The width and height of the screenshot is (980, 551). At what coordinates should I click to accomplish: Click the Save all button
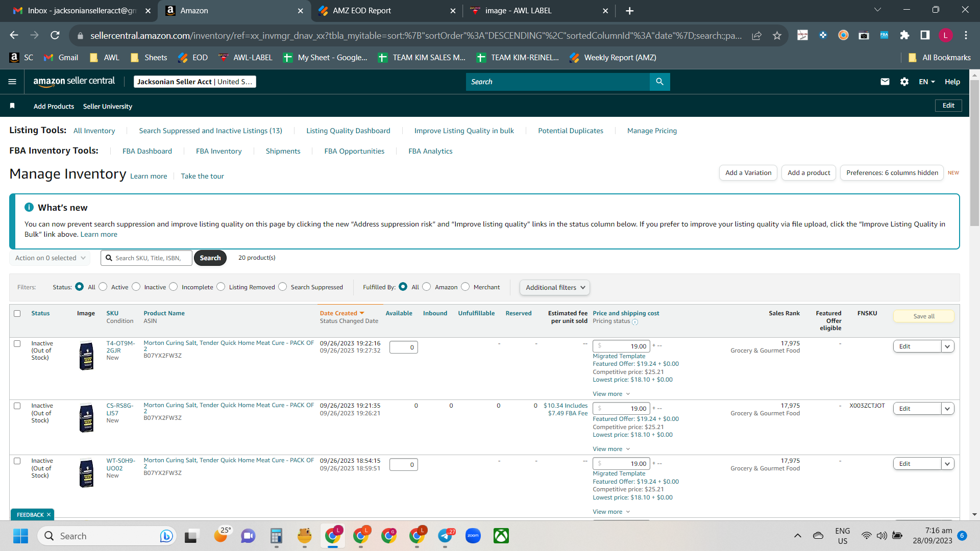coord(924,316)
